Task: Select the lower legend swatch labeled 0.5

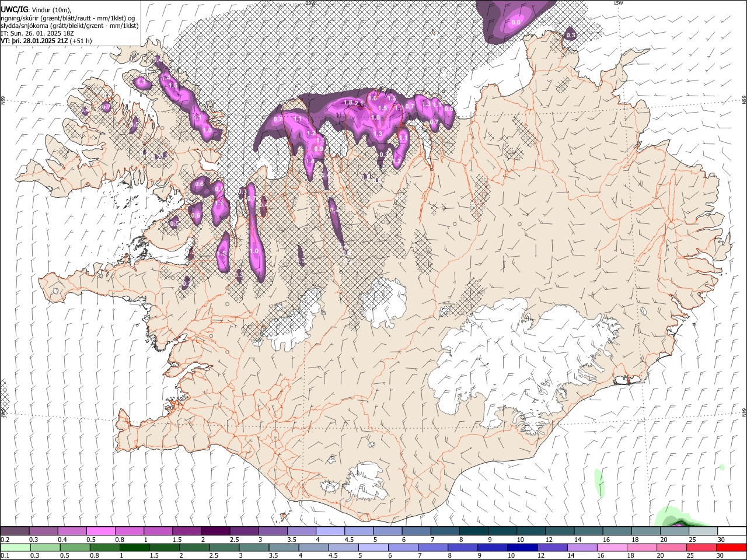Action: [x=75, y=547]
